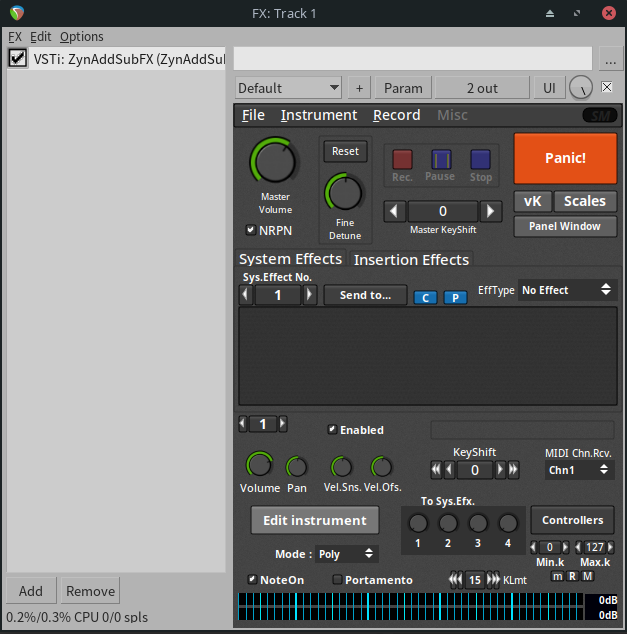Screen dimensions: 627x634
Task: Click the SM logo badge
Action: (600, 116)
